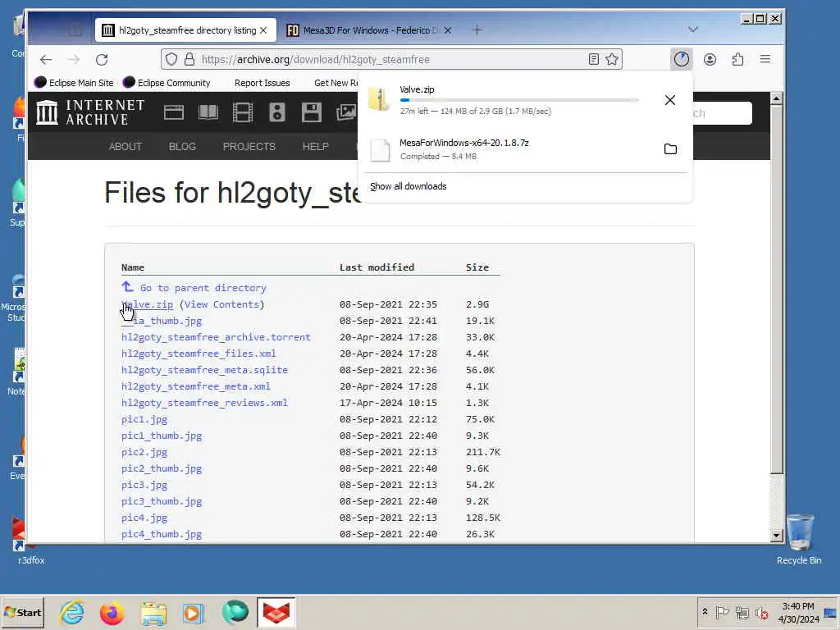
Task: Launch Firefox from the taskbar
Action: [x=112, y=612]
